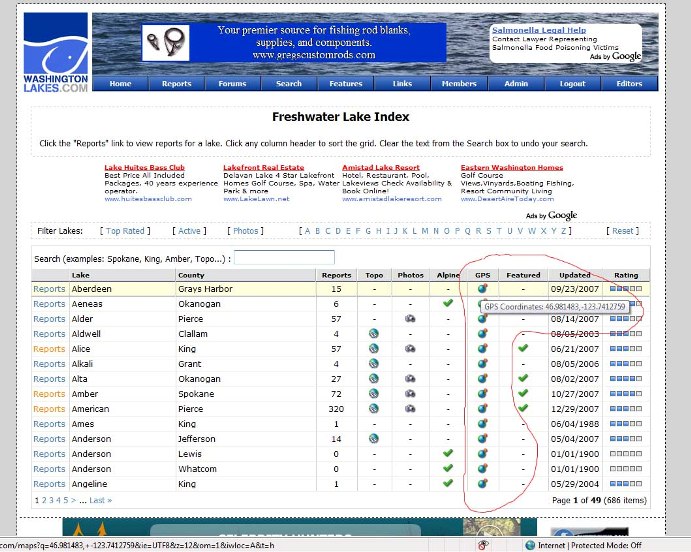Screen dimensions: 691x552
Task: Go to page 2 of lake list
Action: click(x=43, y=500)
